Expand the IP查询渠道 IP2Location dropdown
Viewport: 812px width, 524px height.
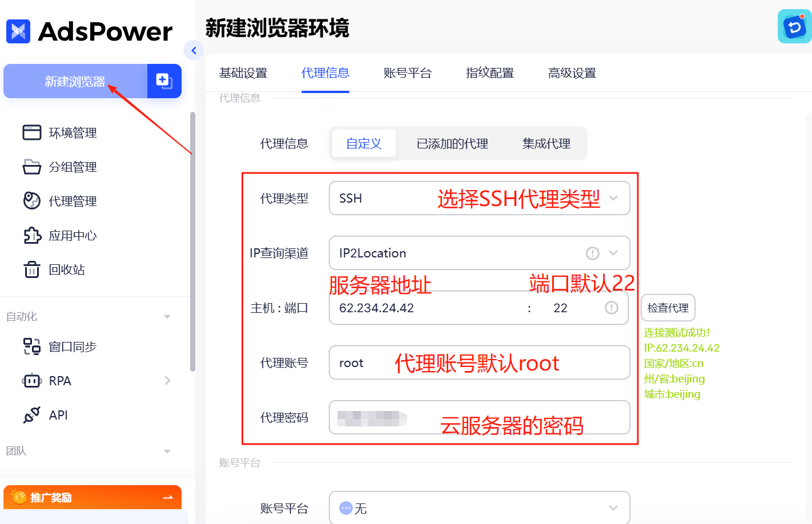click(x=613, y=253)
